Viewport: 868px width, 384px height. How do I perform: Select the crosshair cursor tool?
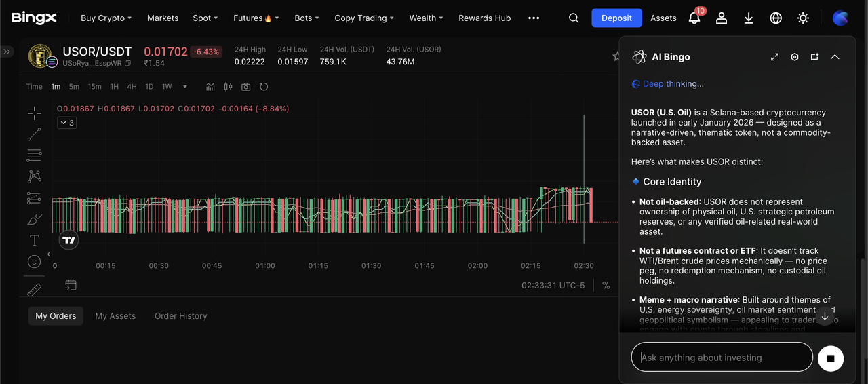[x=34, y=113]
